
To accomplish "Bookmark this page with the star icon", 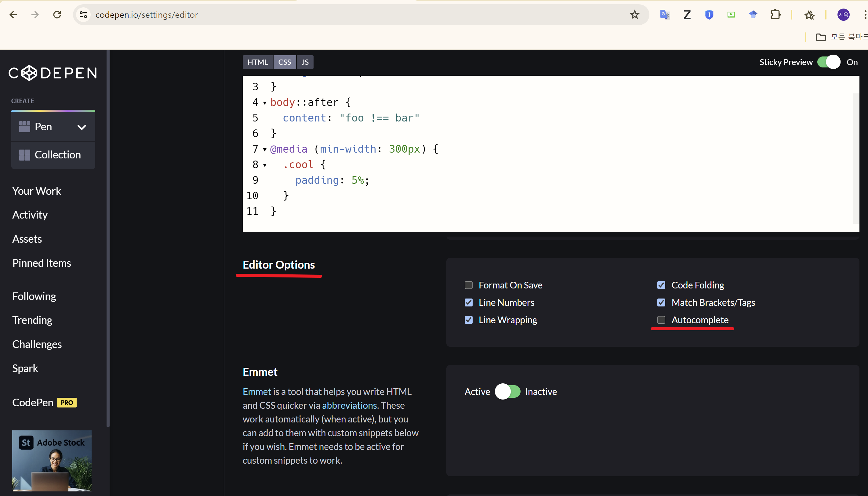I will [x=634, y=15].
